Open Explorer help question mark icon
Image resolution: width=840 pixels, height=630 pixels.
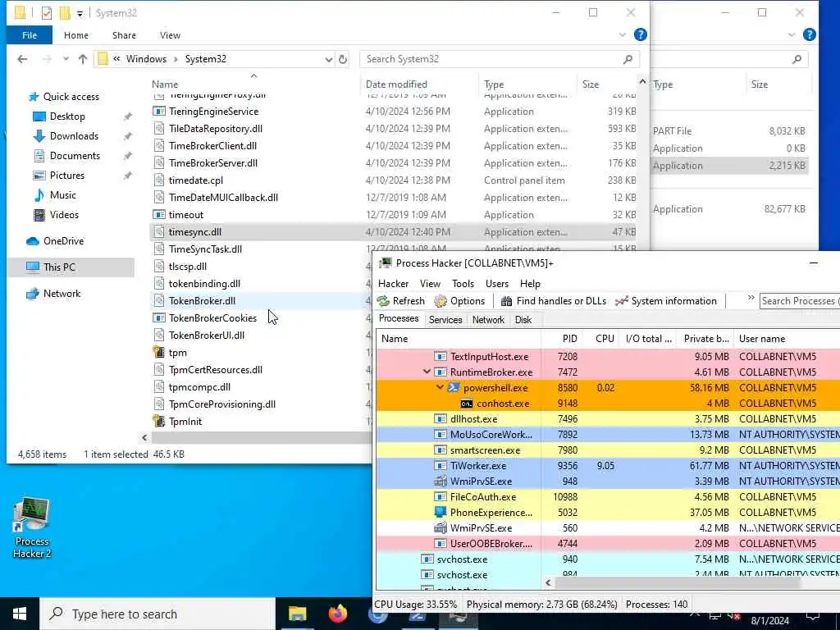(x=640, y=34)
